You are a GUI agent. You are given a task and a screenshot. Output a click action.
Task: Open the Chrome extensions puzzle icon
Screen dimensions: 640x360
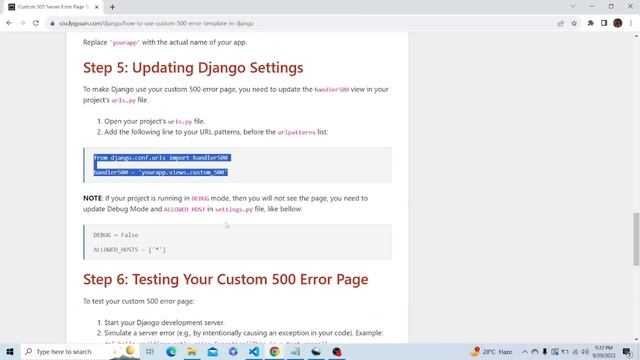pyautogui.click(x=591, y=23)
